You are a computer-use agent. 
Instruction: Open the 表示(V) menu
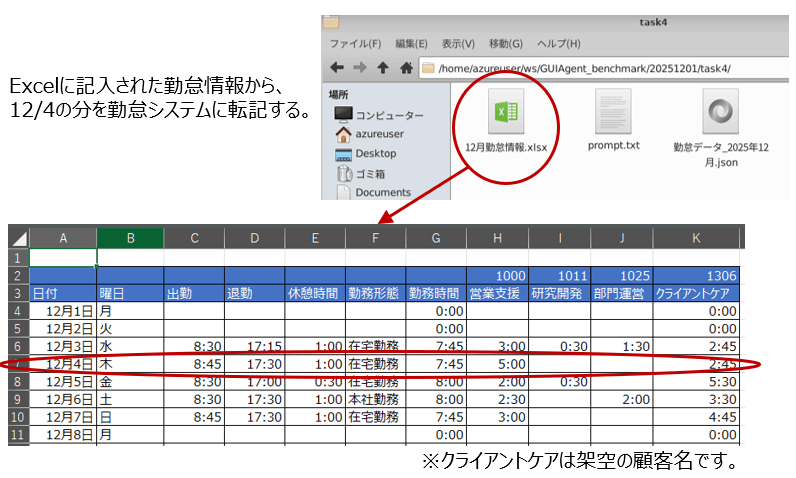coord(458,44)
